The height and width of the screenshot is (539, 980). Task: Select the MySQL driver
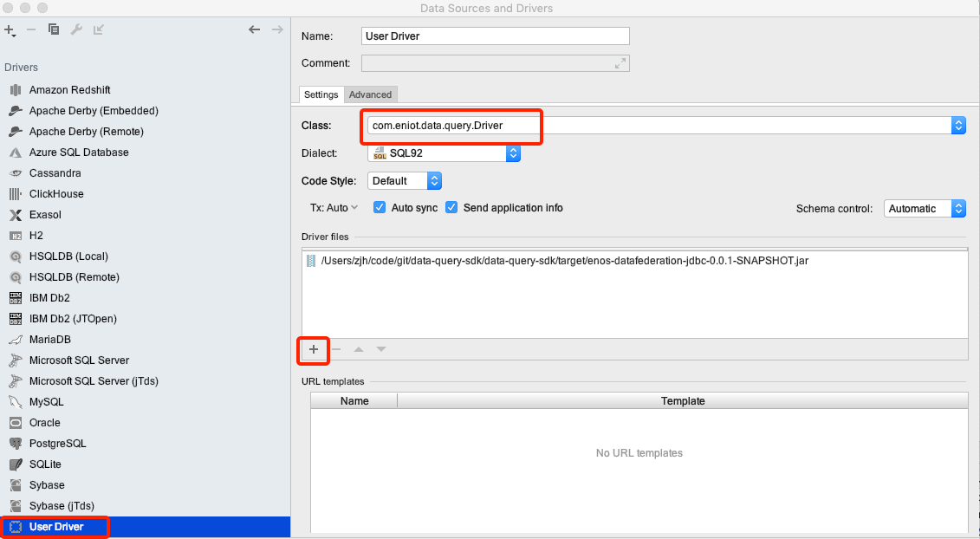46,402
